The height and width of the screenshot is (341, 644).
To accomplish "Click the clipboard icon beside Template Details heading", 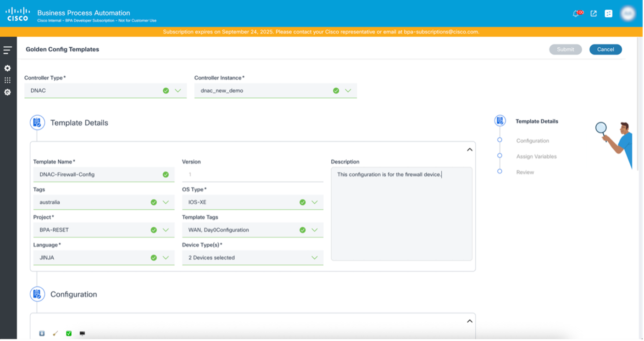I will click(x=37, y=123).
